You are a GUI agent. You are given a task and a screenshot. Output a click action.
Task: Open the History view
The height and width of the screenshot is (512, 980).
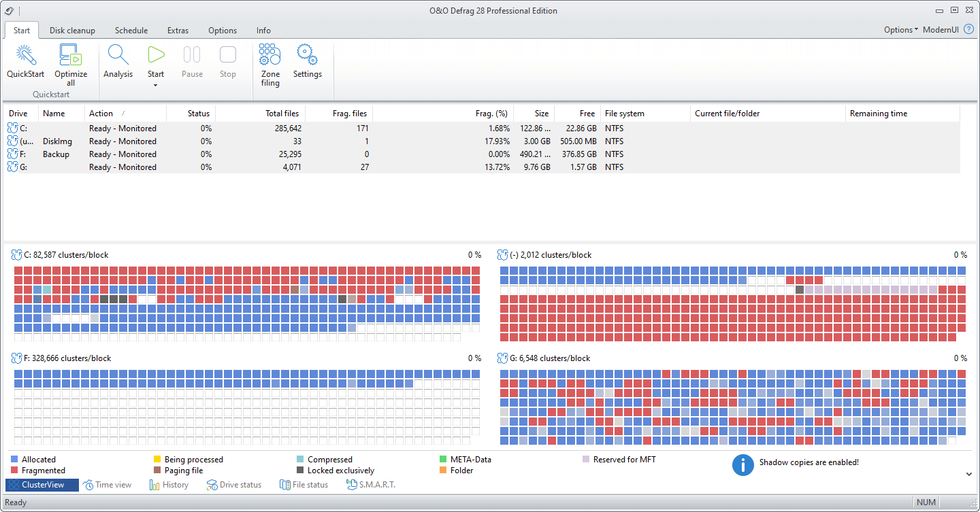pos(169,485)
